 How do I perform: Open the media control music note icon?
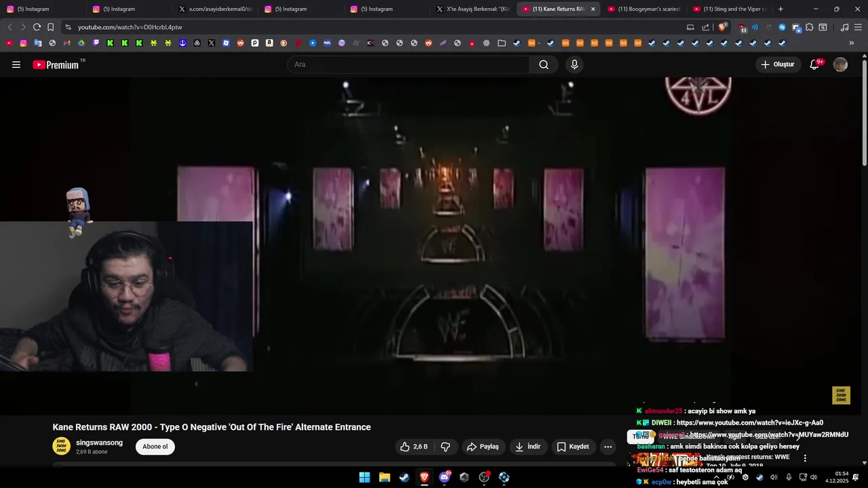844,27
